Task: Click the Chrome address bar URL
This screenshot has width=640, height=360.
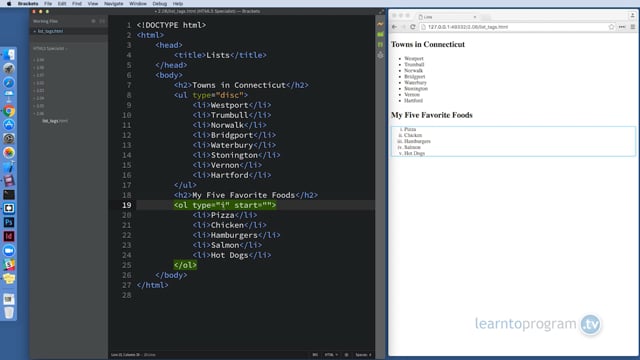Action: (468, 27)
